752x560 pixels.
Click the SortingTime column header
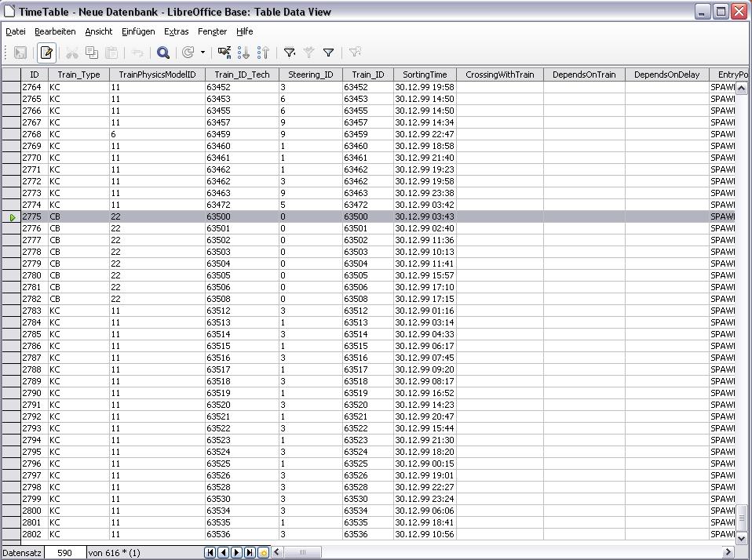point(425,75)
